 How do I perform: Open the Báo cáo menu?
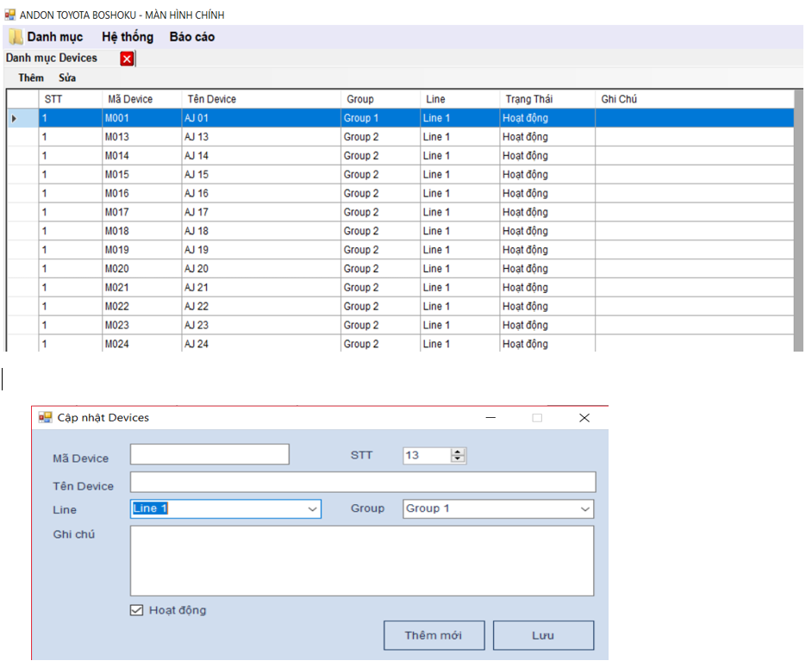(192, 37)
